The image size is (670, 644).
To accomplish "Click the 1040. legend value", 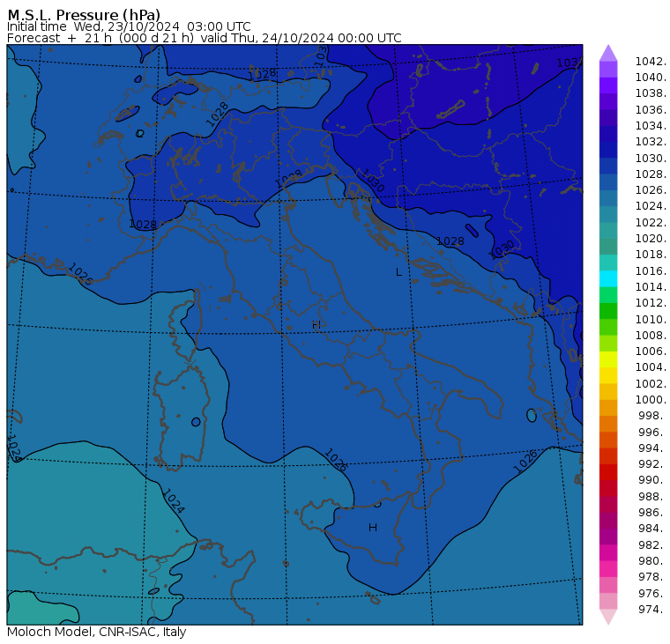I will [651, 78].
